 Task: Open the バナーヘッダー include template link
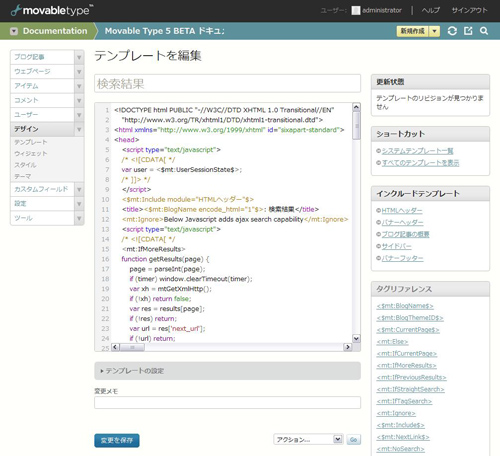pos(402,222)
